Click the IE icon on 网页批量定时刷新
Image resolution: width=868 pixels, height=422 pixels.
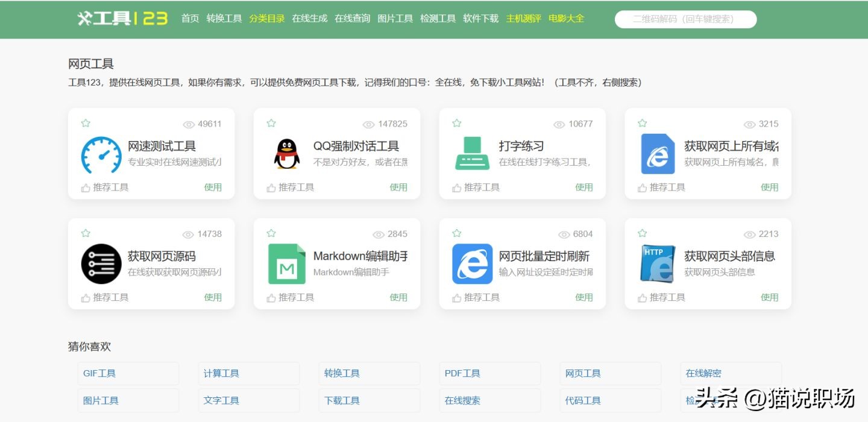click(x=471, y=263)
